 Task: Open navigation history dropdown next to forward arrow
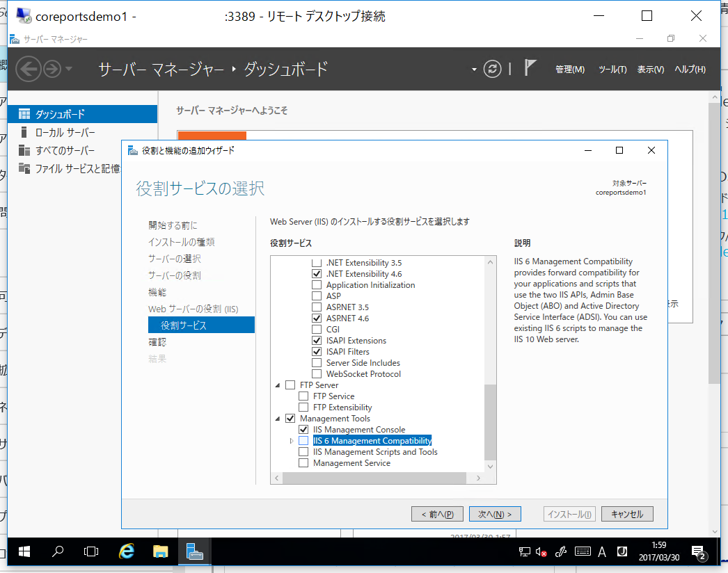click(69, 69)
